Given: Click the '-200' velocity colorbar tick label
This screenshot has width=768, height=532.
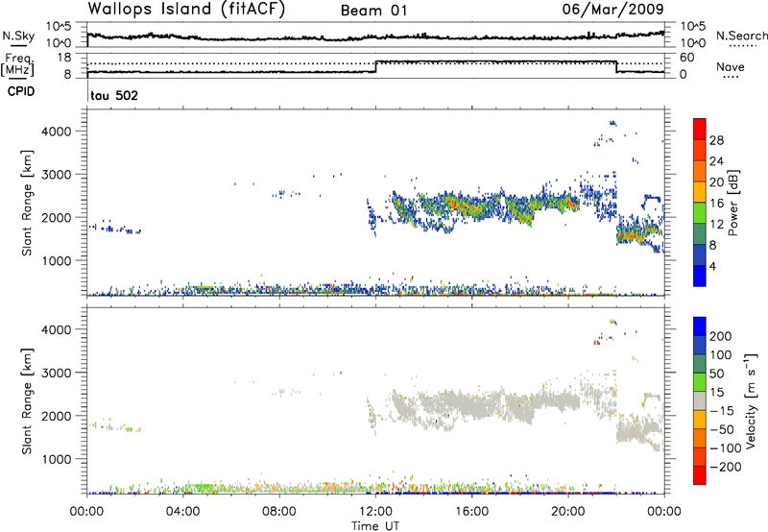Looking at the screenshot, I should point(726,467).
